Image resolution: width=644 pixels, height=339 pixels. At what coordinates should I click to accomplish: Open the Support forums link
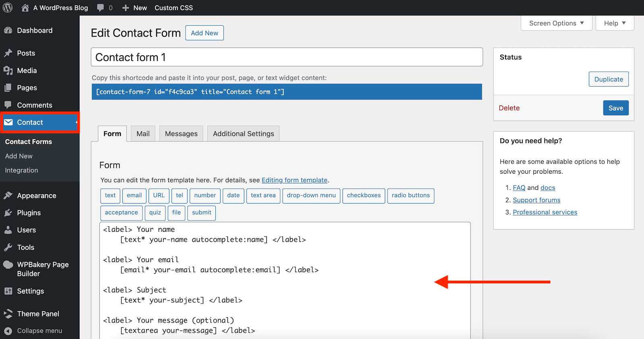point(537,200)
